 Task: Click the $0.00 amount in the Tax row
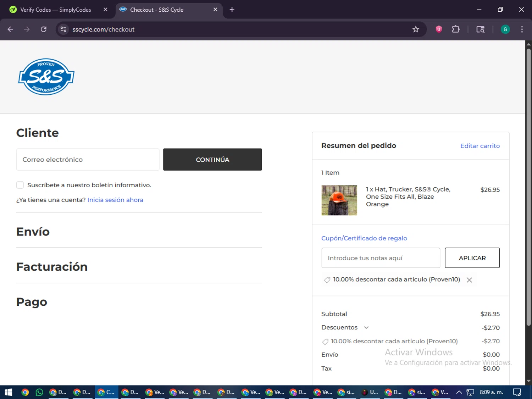491,368
